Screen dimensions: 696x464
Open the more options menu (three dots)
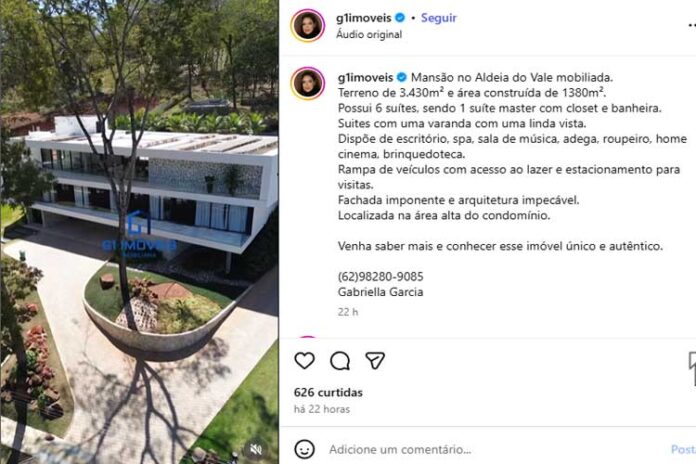click(692, 26)
